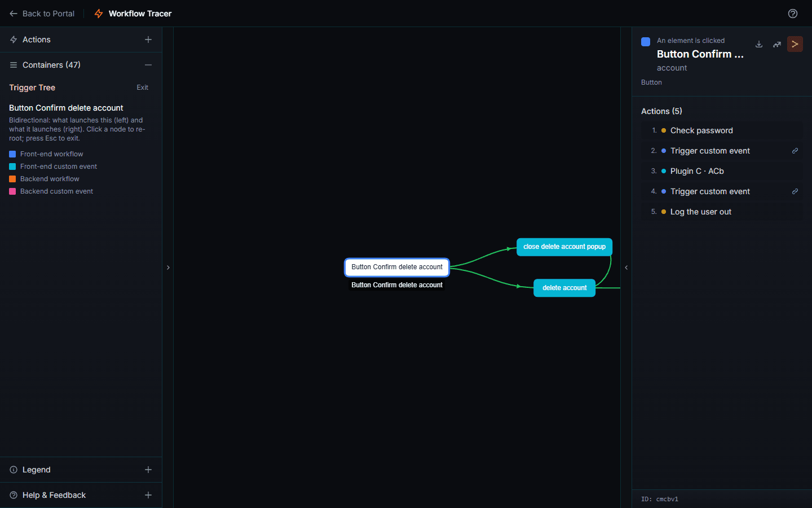Click the Containers (47) header label
Screen dimensions: 812x508
coord(51,65)
